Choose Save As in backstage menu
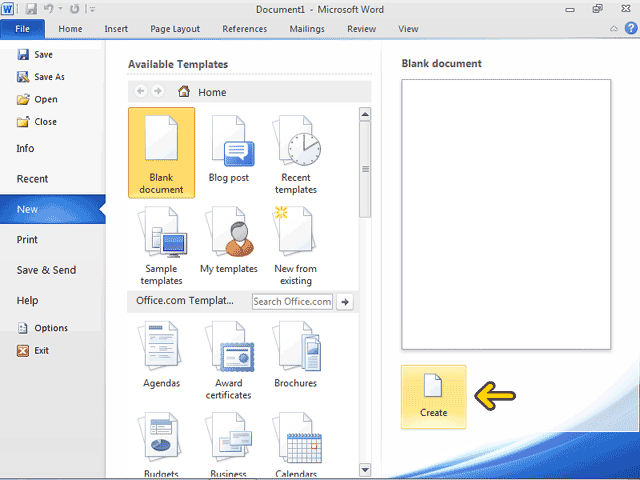 coord(41,77)
